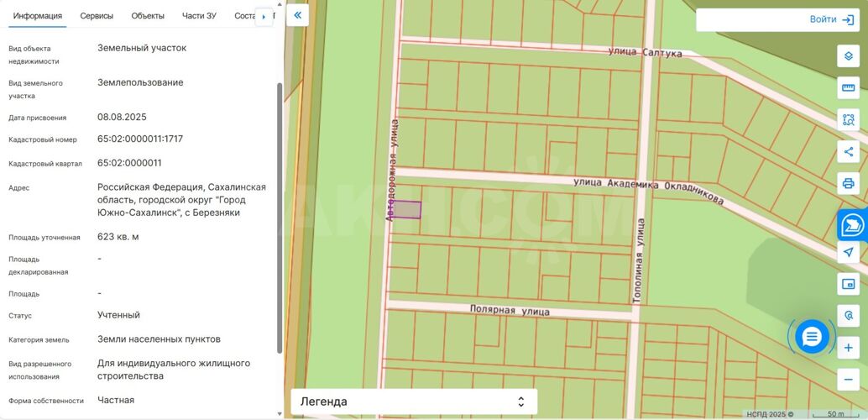Open the overview mini-map icon
Image resolution: width=868 pixels, height=420 pixels.
[848, 284]
